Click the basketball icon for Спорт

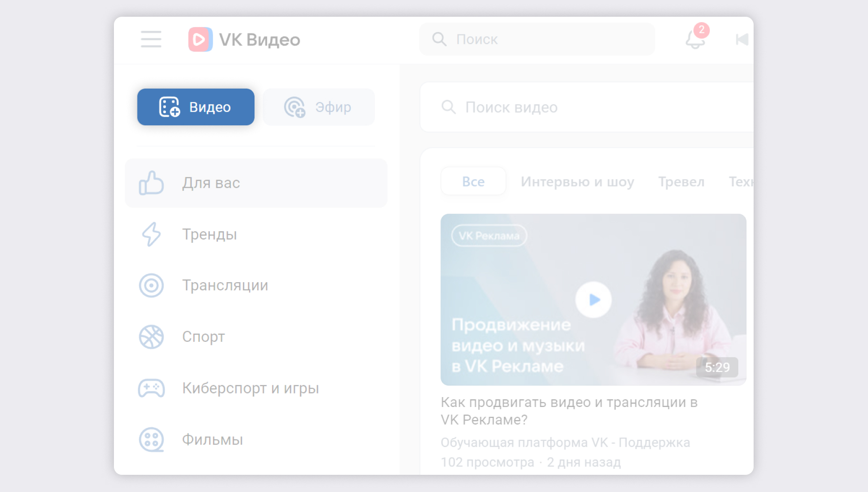[x=151, y=337]
